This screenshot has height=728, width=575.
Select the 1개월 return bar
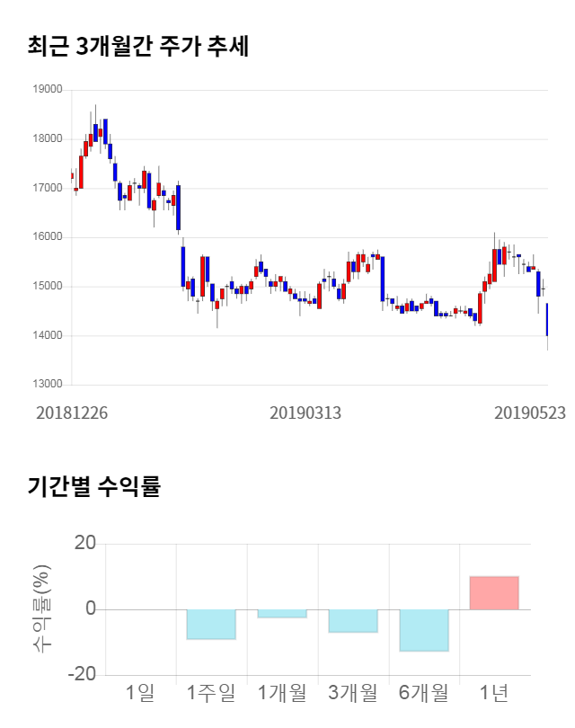click(x=282, y=614)
